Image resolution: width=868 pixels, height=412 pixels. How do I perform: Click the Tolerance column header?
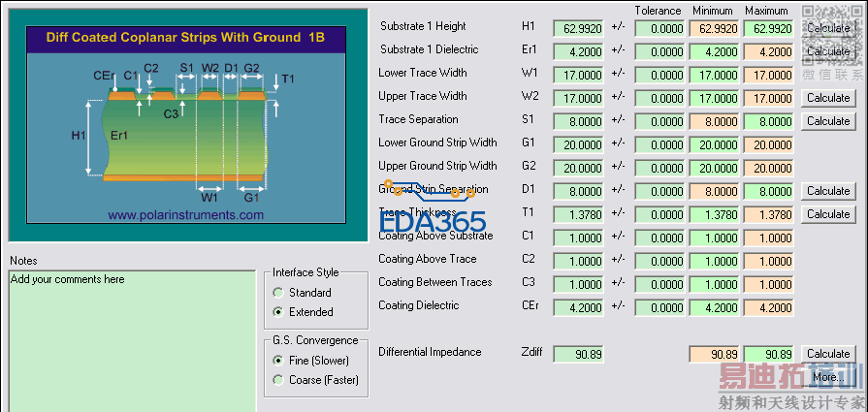[x=658, y=11]
